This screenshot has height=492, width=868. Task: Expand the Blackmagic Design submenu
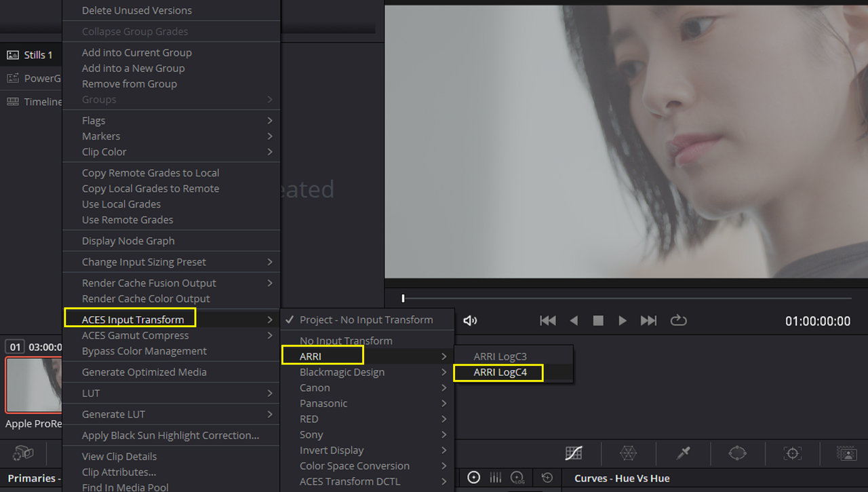pos(367,372)
